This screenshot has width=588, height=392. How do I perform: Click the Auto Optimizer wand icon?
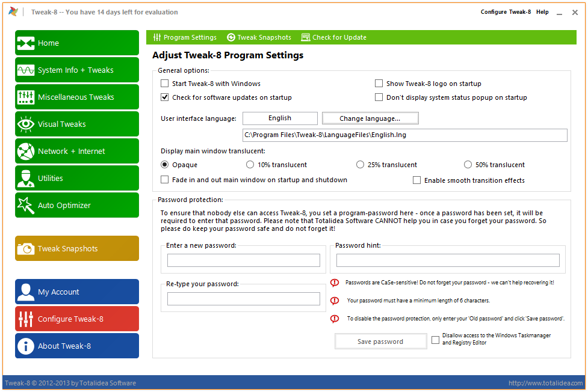tap(25, 206)
